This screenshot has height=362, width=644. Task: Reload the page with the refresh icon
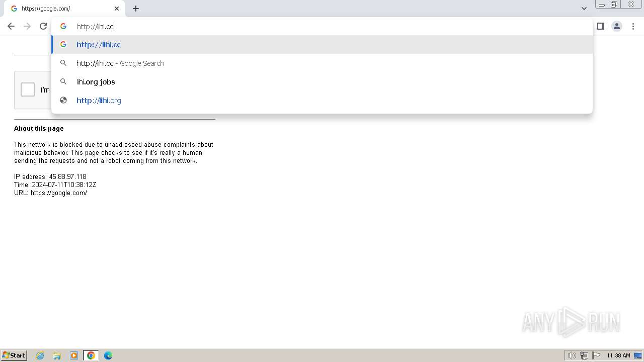(x=43, y=26)
